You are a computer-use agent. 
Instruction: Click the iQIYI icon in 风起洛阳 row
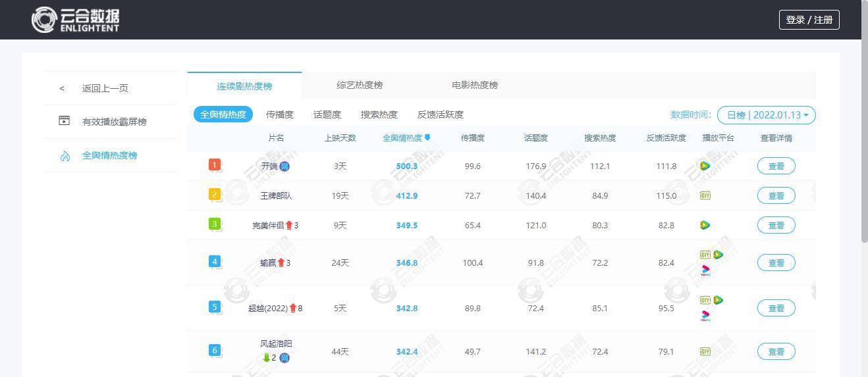click(705, 351)
